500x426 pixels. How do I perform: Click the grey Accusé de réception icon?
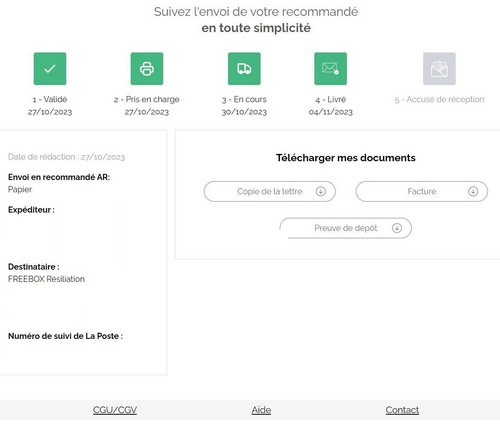pos(439,69)
